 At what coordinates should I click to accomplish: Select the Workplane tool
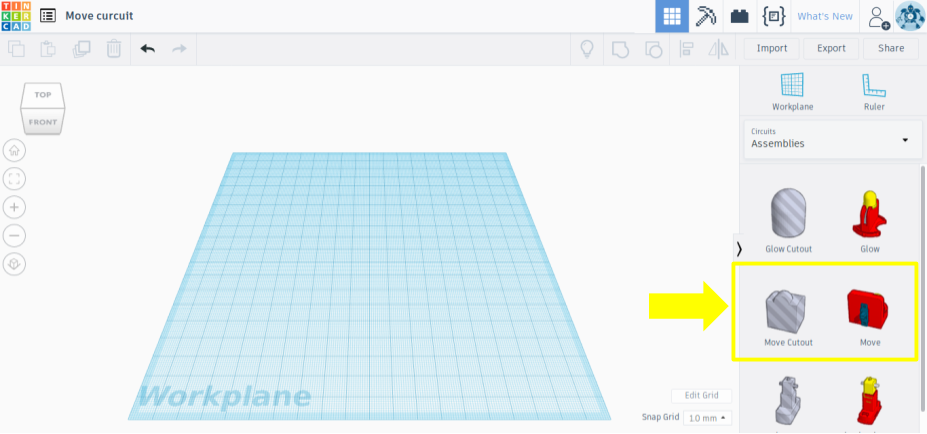tap(792, 92)
